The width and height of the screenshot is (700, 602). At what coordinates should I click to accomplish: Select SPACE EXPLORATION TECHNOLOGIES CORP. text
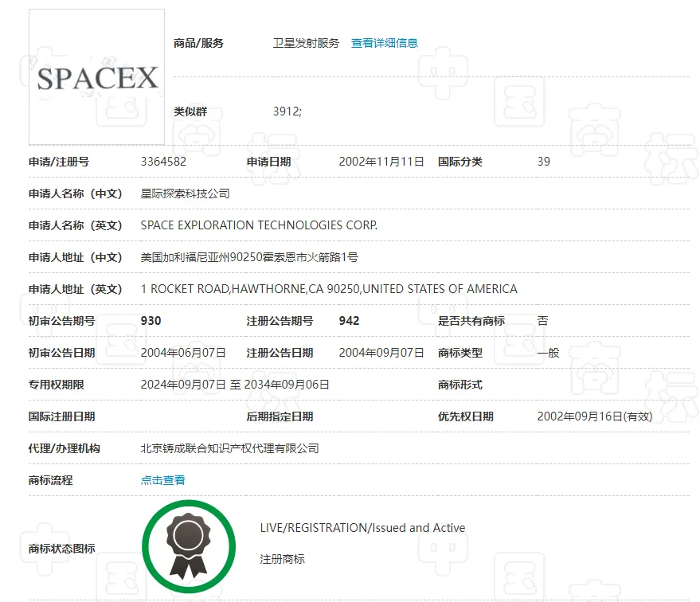pyautogui.click(x=259, y=225)
